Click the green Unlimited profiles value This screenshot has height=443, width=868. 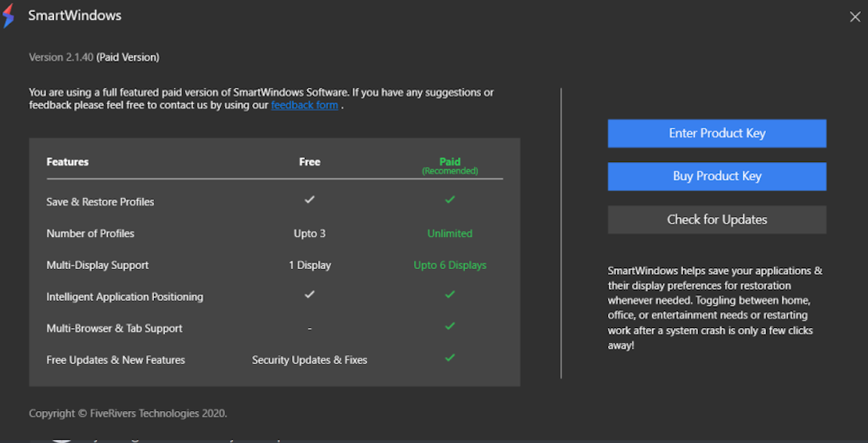click(x=450, y=234)
